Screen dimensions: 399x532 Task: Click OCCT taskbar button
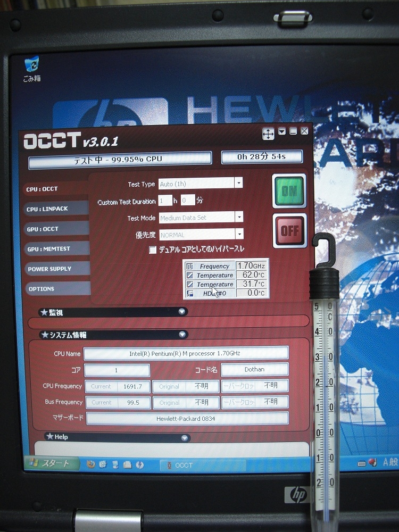(x=203, y=465)
